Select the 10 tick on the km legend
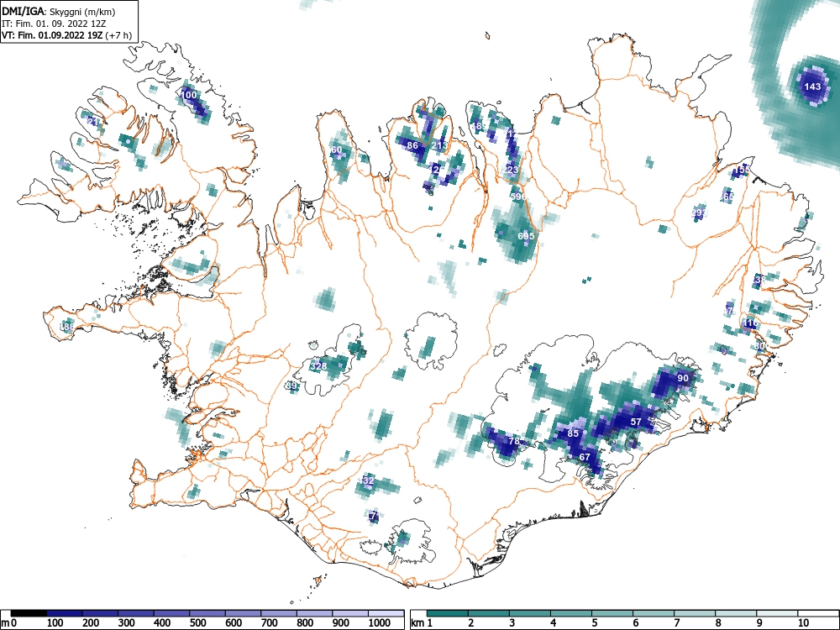This screenshot has width=840, height=630. click(802, 623)
